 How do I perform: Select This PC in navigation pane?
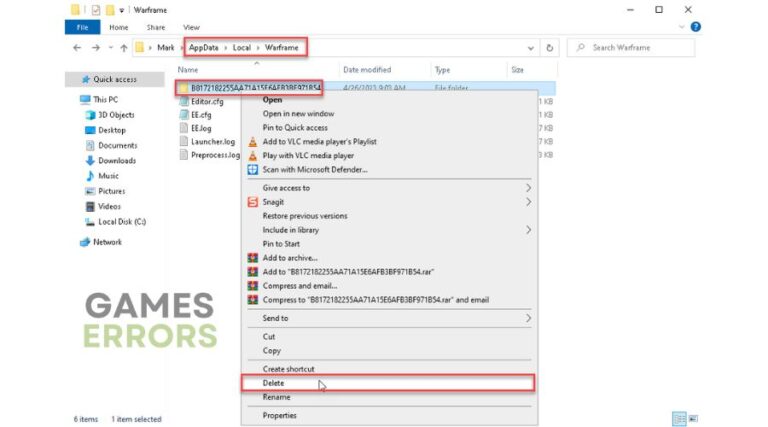point(106,99)
